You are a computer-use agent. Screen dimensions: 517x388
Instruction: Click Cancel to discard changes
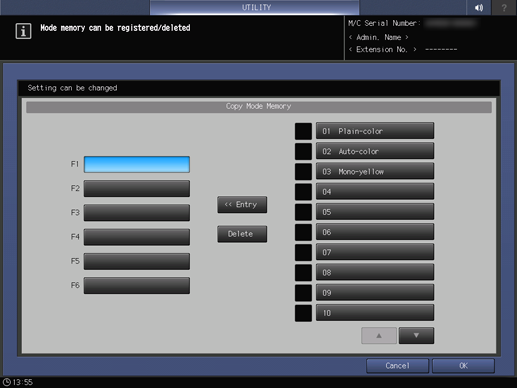(x=397, y=366)
